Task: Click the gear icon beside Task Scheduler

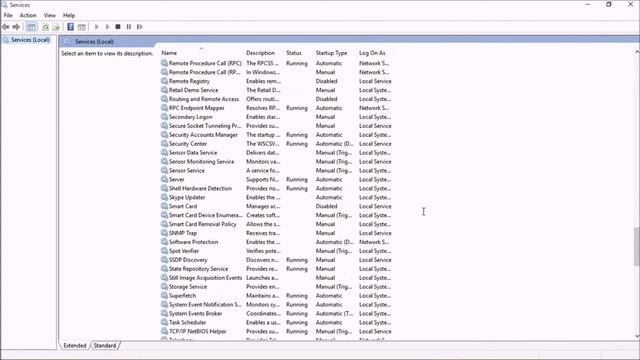Action: [x=164, y=322]
